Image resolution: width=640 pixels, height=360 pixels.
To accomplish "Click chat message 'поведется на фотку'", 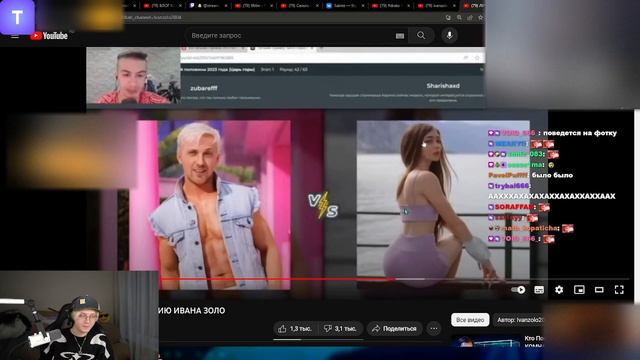I will click(580, 133).
